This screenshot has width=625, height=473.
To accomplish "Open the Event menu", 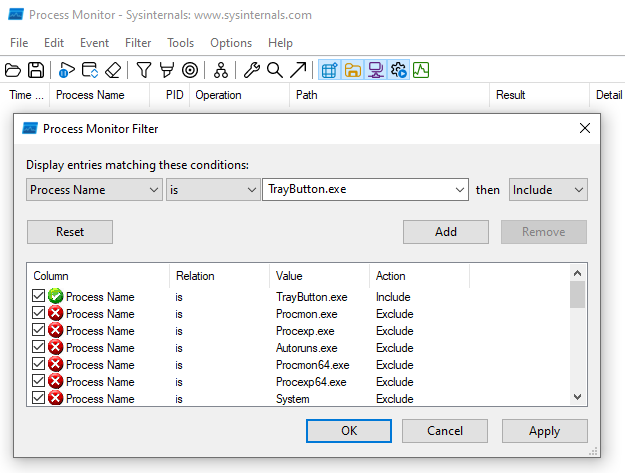I will click(94, 43).
